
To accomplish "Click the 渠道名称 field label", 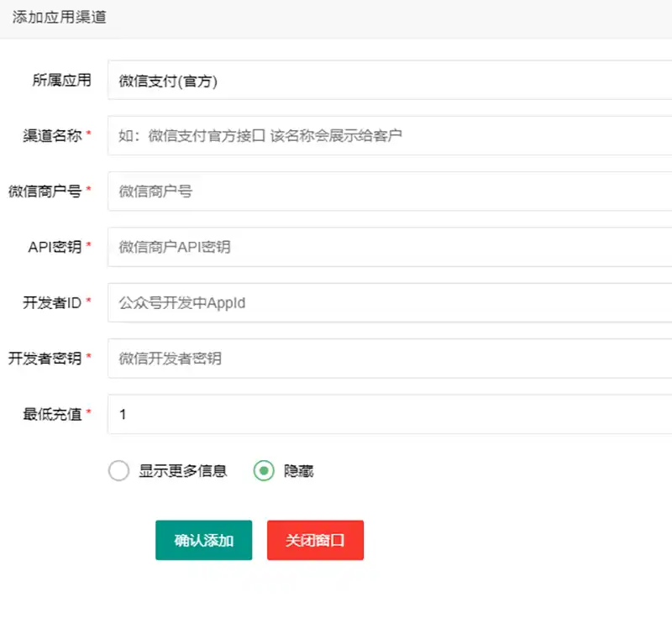I will (52, 135).
